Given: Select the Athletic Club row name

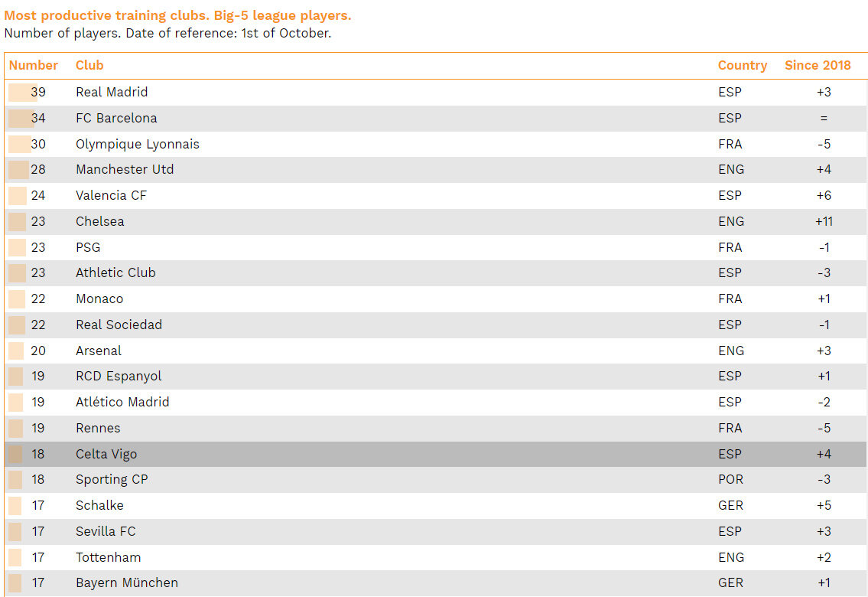Looking at the screenshot, I should coord(115,273).
